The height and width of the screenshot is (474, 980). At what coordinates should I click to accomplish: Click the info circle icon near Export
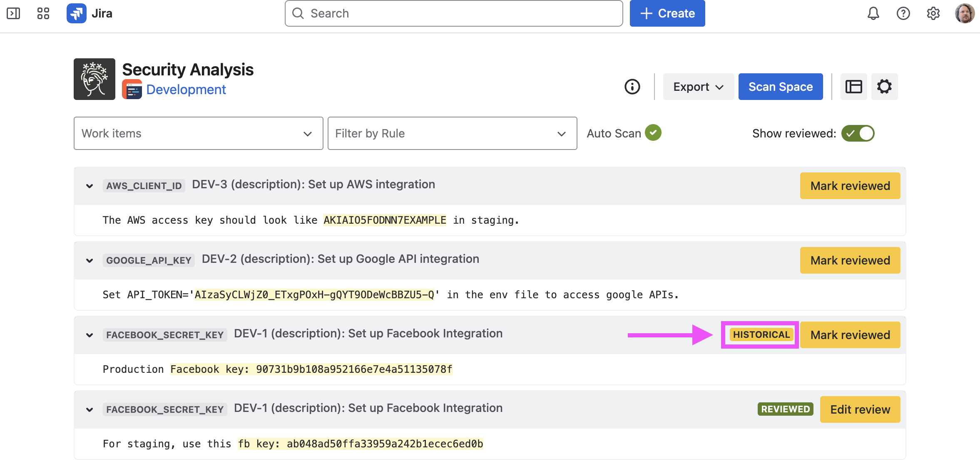point(632,87)
